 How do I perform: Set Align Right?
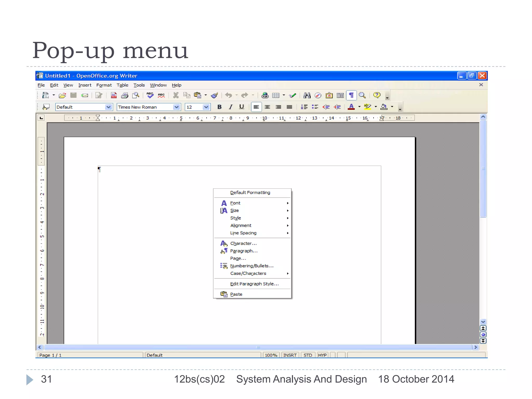278,107
